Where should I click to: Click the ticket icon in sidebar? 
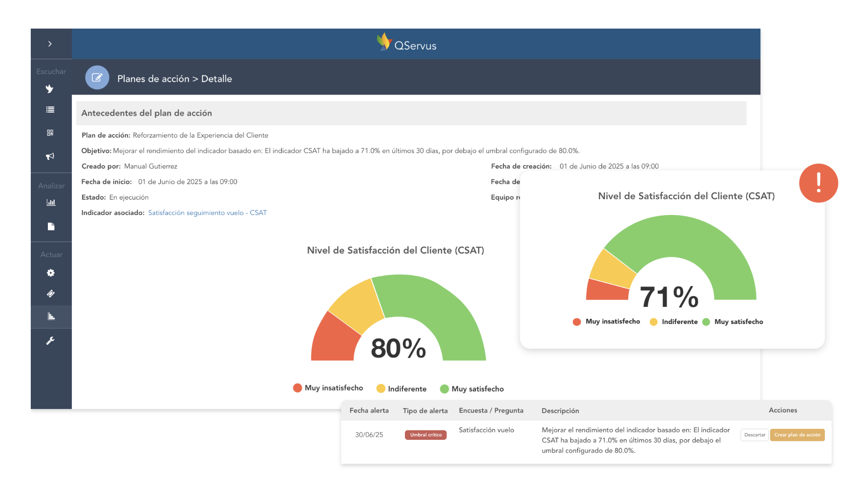coord(51,294)
